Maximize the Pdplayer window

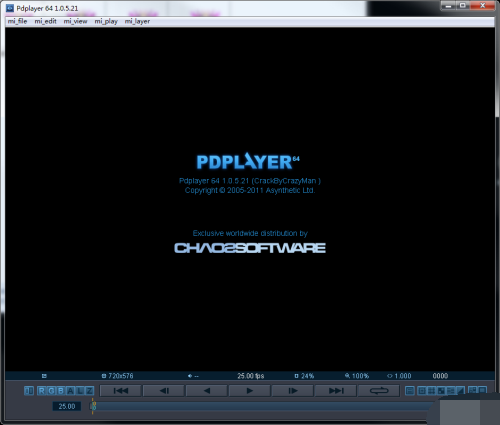point(463,6)
